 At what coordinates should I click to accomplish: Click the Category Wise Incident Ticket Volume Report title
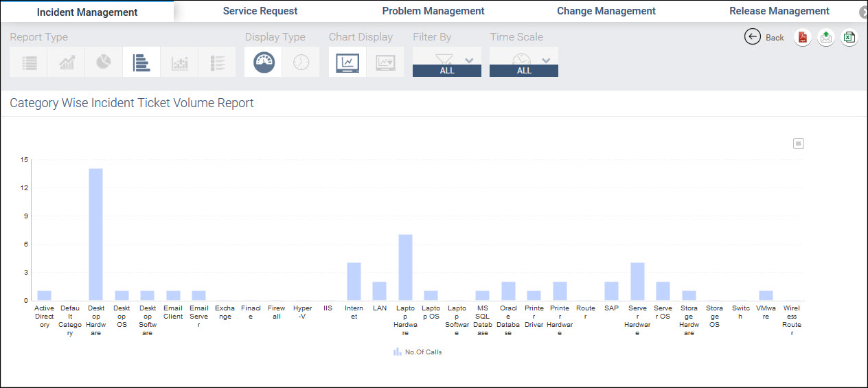(132, 103)
